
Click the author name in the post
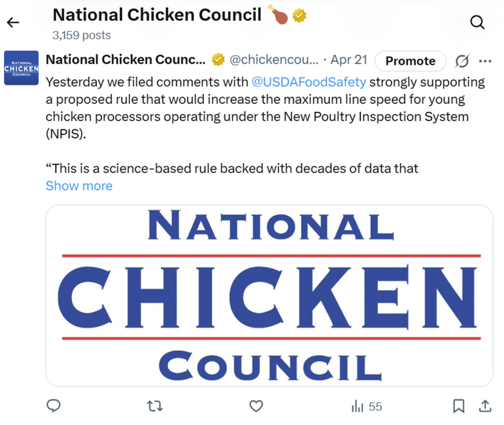coord(126,60)
